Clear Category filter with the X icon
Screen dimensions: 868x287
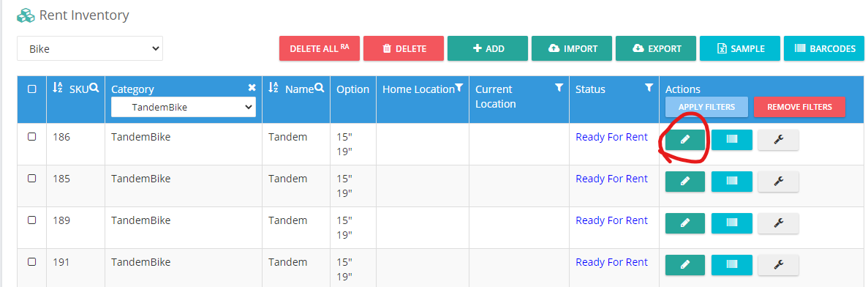(x=252, y=88)
